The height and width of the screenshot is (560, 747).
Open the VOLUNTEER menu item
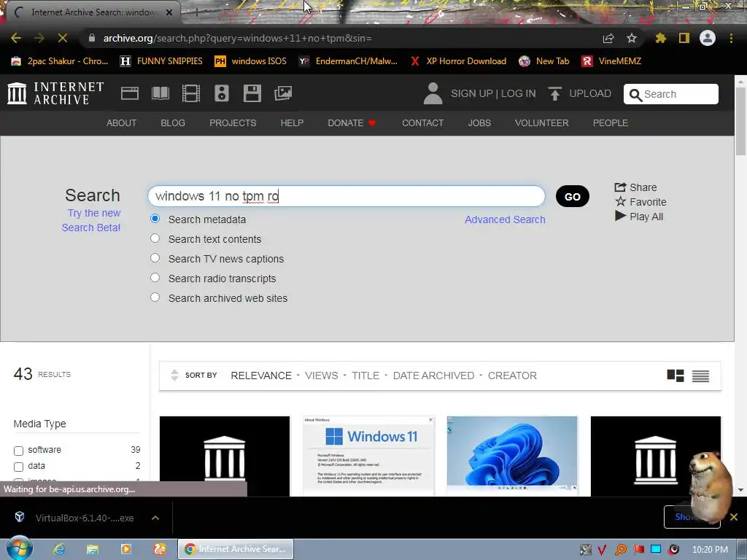tap(542, 122)
